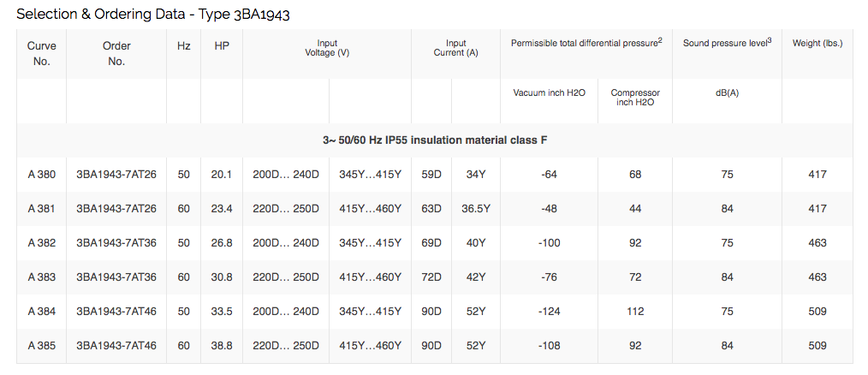The height and width of the screenshot is (375, 868).
Task: Select the 20.1 HP value
Action: [222, 175]
